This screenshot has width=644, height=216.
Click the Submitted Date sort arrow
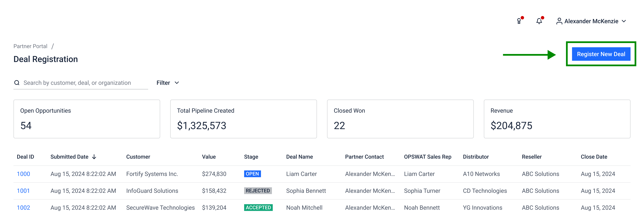tap(94, 157)
